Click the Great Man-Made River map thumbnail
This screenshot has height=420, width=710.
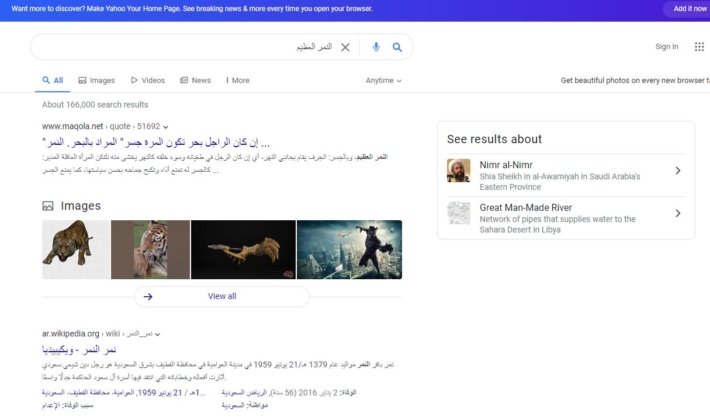point(459,213)
